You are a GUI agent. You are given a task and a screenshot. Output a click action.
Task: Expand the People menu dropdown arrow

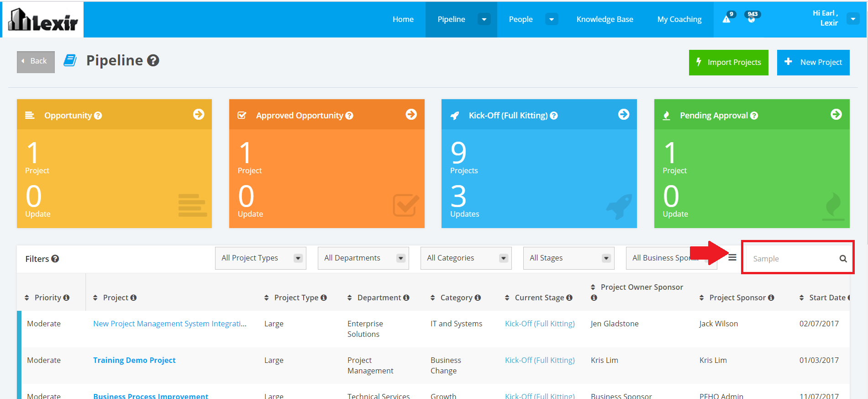click(552, 19)
